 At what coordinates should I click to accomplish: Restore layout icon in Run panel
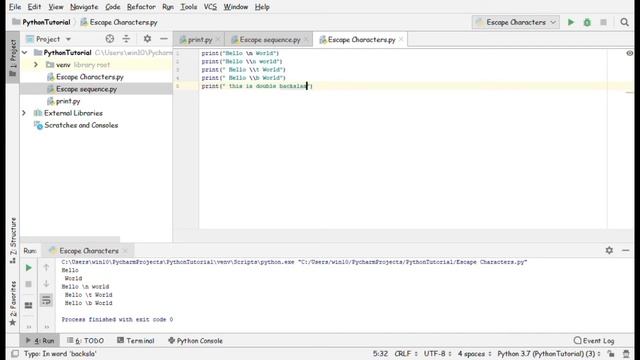pyautogui.click(x=29, y=305)
